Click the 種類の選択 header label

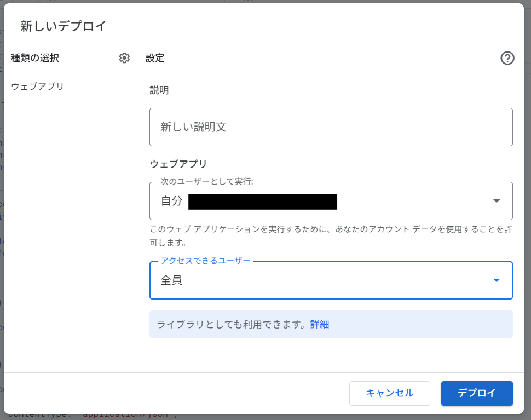[x=35, y=58]
